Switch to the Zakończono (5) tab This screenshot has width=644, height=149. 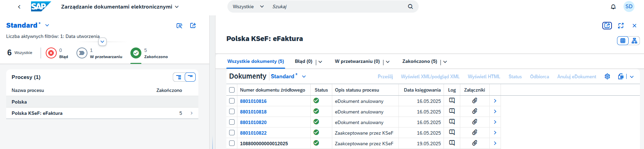(419, 62)
